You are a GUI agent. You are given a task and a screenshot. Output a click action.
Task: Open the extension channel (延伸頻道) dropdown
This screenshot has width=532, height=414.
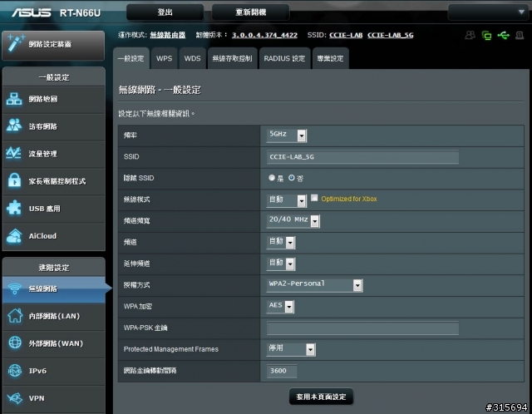281,264
